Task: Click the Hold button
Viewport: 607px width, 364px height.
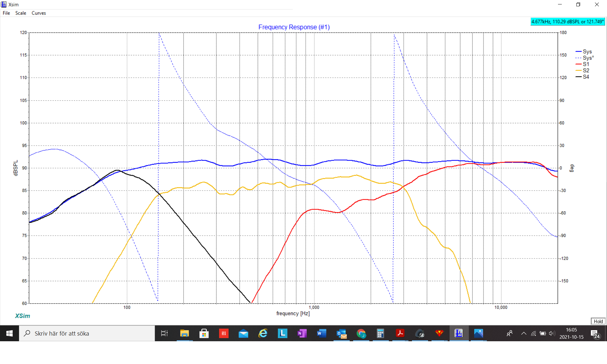Action: tap(598, 321)
